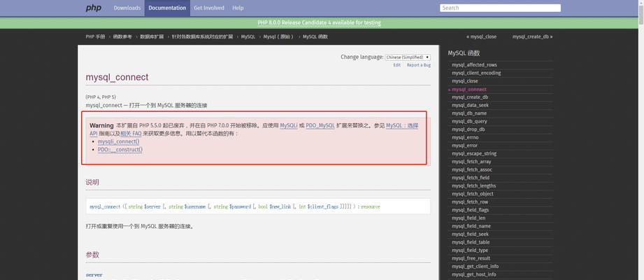Screen dimensions: 644x280
Task: Open mysql_errno in sidebar
Action: coord(465,137)
